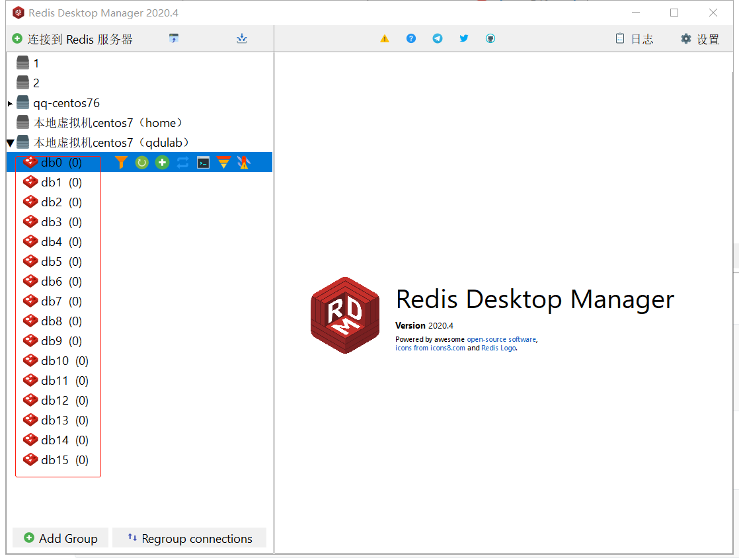739x560 pixels.
Task: Click blue live update arrows icon
Action: click(x=183, y=163)
